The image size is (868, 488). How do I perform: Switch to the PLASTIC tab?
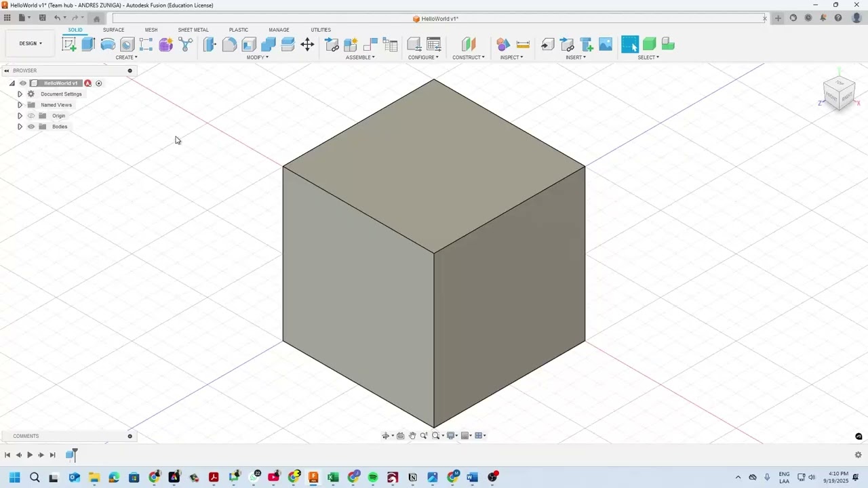click(x=239, y=30)
